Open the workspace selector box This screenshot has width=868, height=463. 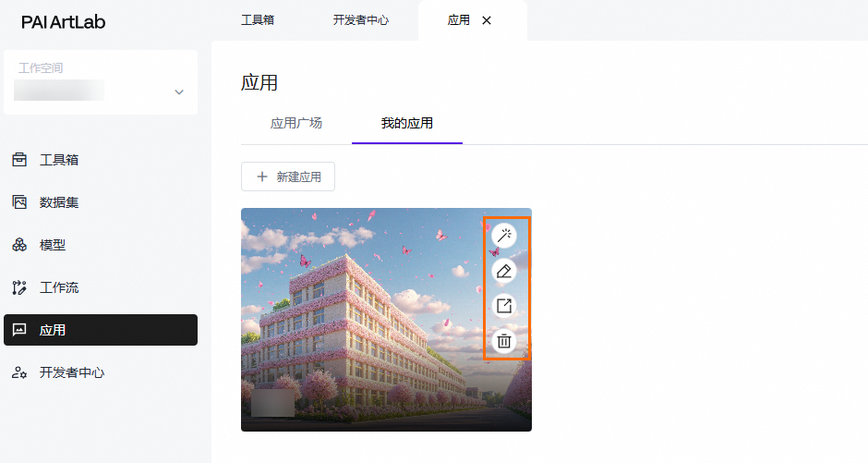[x=101, y=82]
